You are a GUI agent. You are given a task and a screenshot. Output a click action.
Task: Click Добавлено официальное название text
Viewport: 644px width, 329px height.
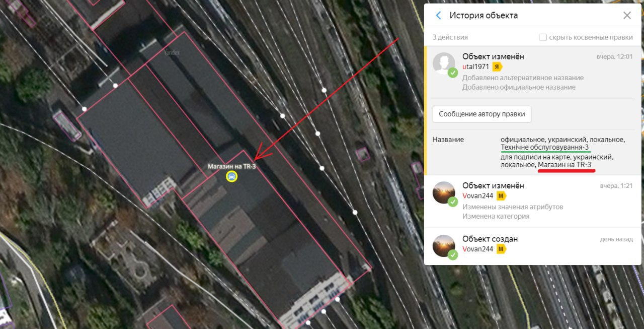click(519, 87)
